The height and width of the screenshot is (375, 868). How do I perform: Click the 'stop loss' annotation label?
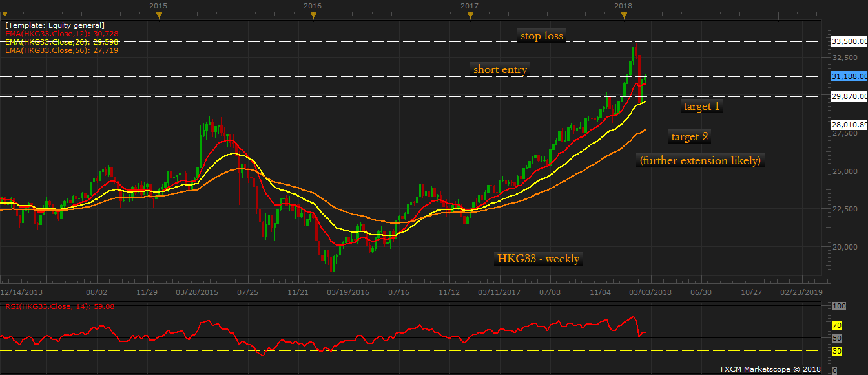(x=542, y=36)
